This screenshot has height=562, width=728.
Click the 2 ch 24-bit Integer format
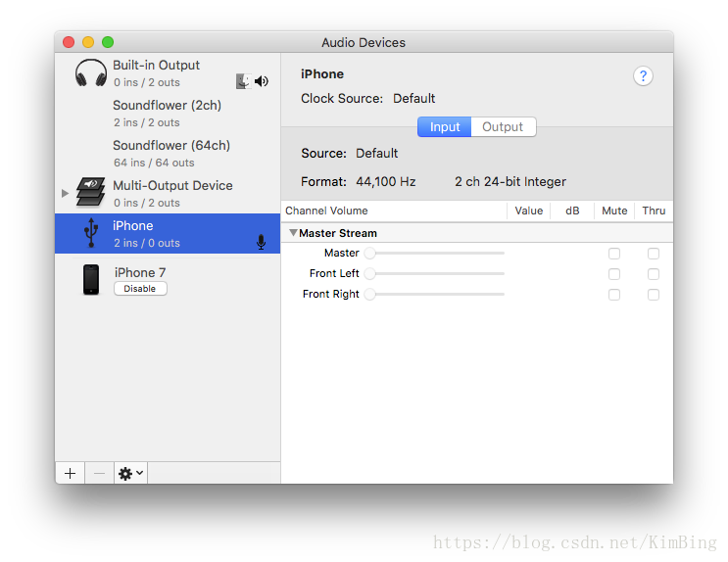(x=510, y=181)
